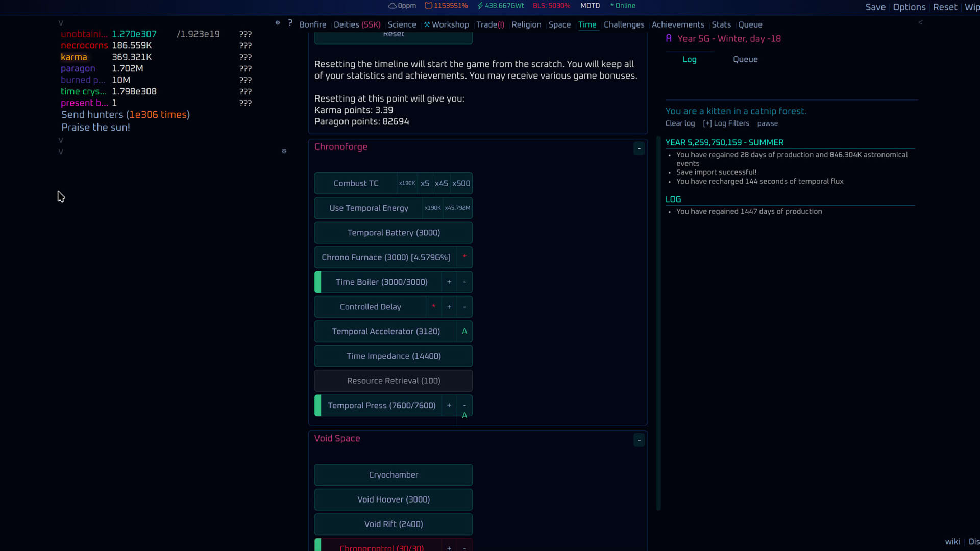Click the arrow collapsing the right log panel
Image resolution: width=980 pixels, height=551 pixels.
pyautogui.click(x=920, y=22)
